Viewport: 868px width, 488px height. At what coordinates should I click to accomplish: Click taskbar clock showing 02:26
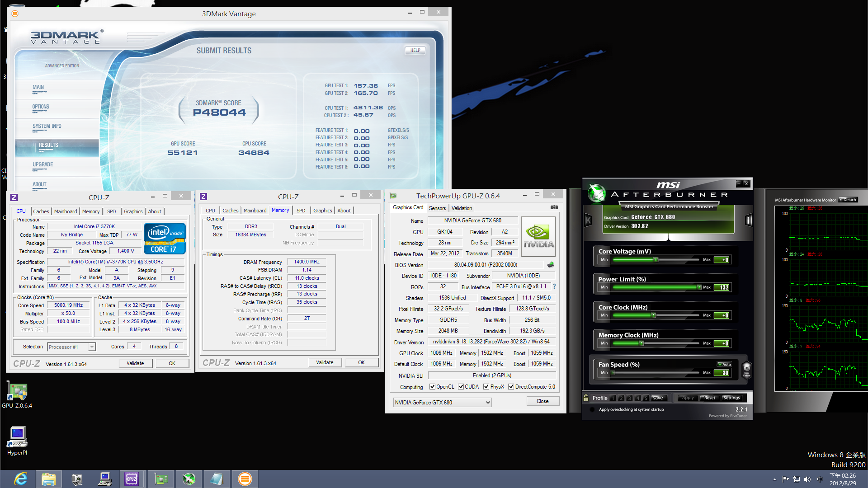(x=843, y=479)
